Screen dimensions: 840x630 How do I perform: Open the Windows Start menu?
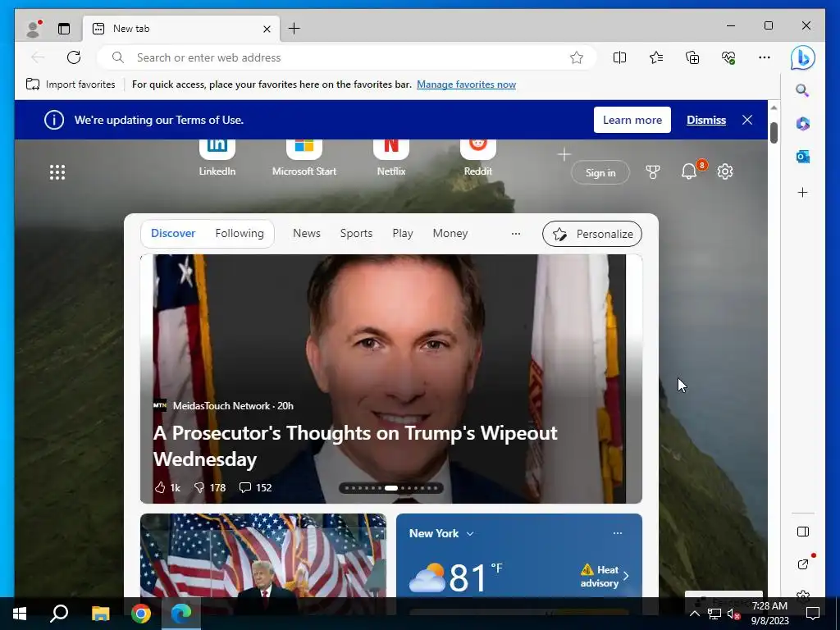(x=20, y=614)
